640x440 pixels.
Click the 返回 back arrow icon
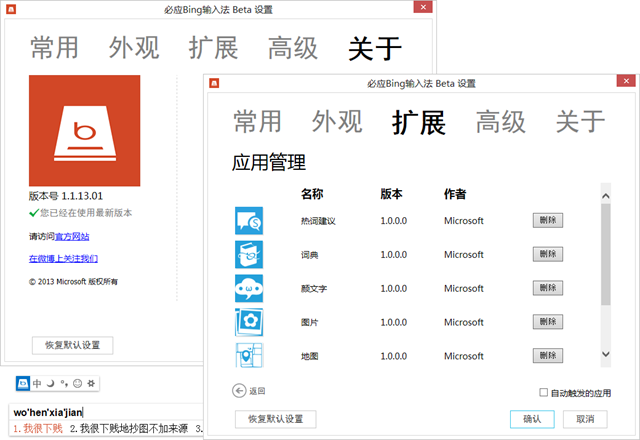[x=239, y=391]
